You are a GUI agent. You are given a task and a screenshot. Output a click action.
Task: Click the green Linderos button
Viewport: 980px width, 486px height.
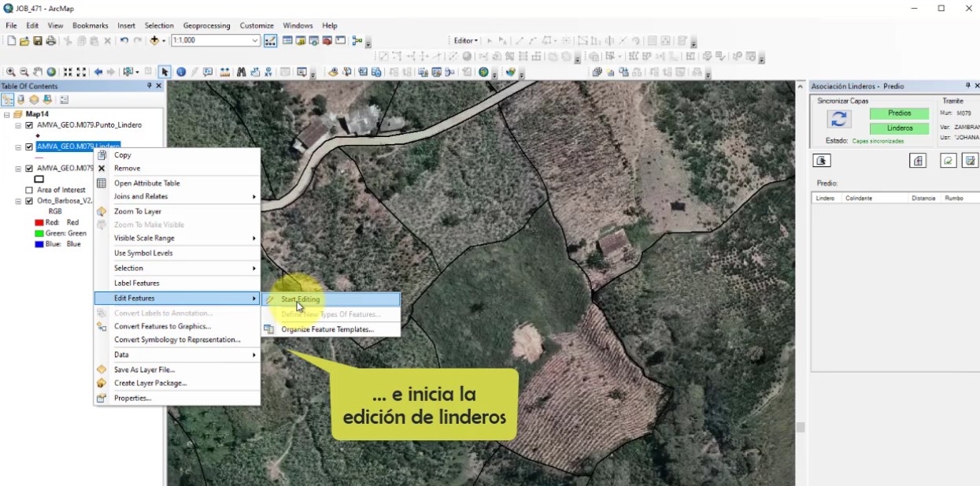coord(899,128)
